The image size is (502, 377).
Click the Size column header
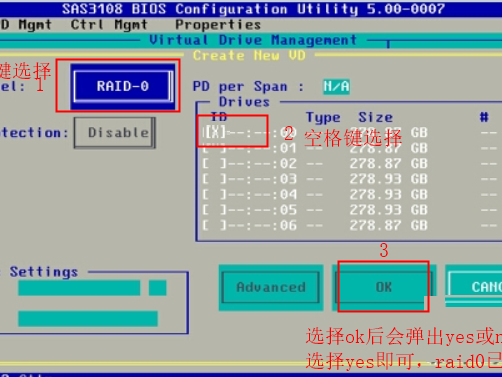tap(375, 117)
